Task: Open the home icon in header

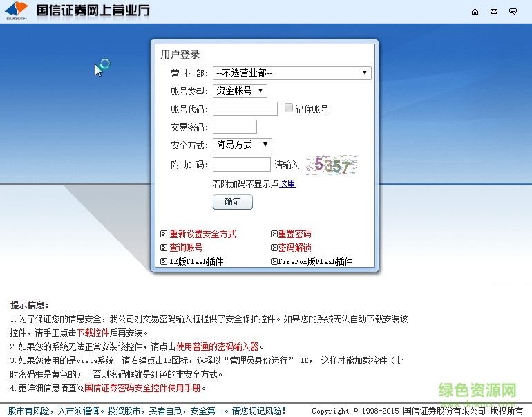Action: tap(475, 12)
